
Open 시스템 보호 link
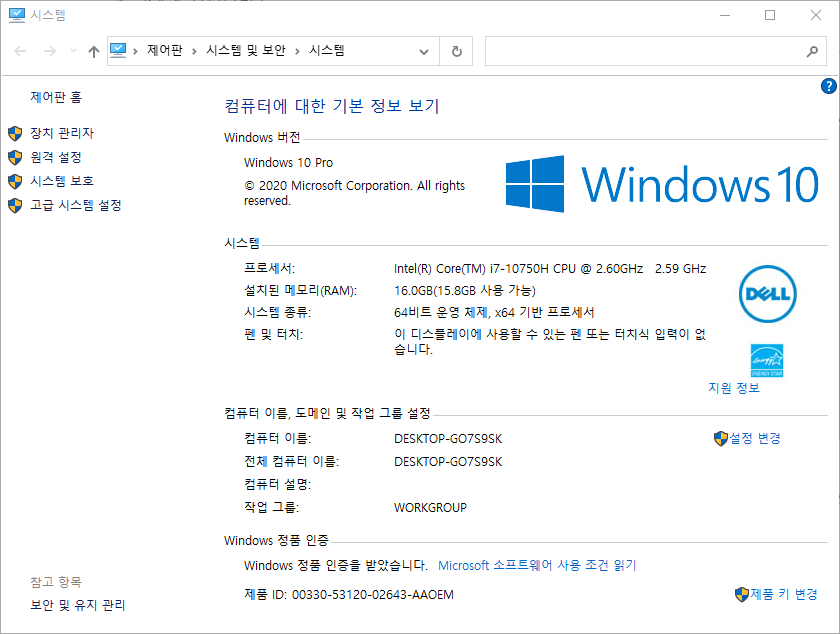(62, 181)
